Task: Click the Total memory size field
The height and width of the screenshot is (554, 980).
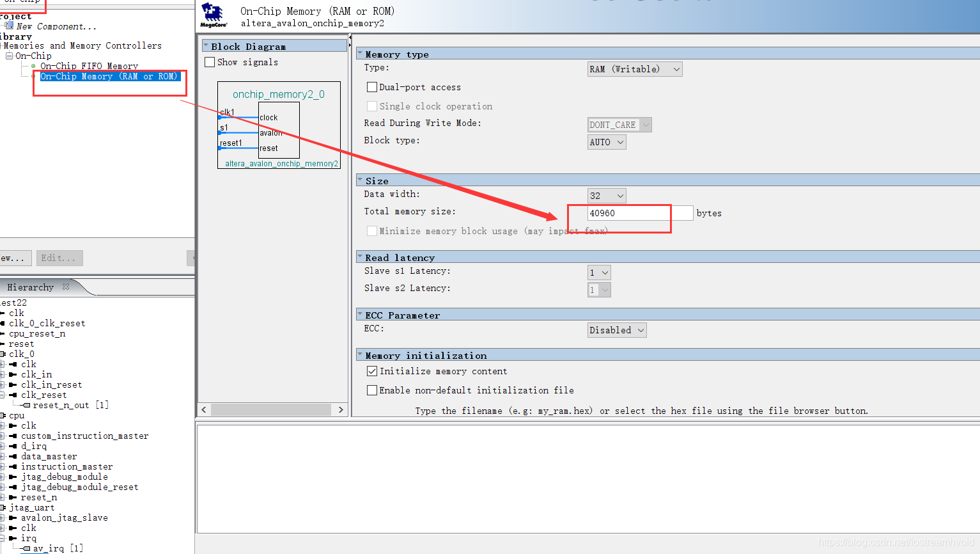Action: (640, 213)
